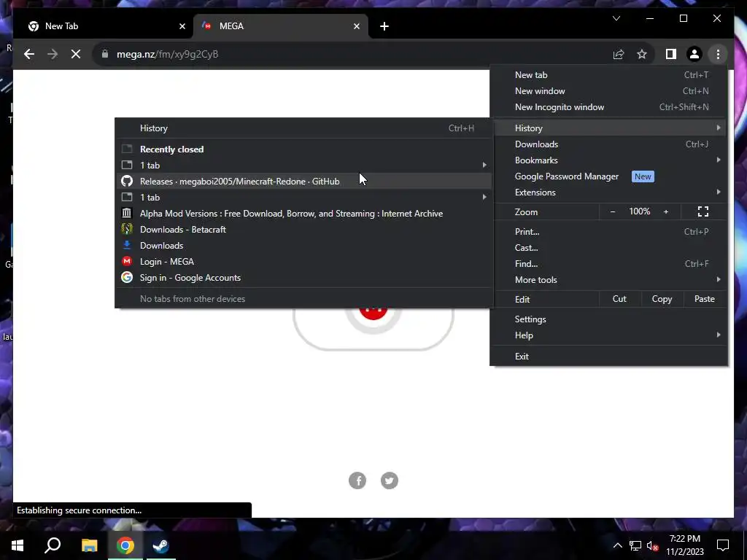Reopen Releases megaboi2005/Minecraft-Redone GitHub page
The image size is (747, 560).
click(x=304, y=182)
